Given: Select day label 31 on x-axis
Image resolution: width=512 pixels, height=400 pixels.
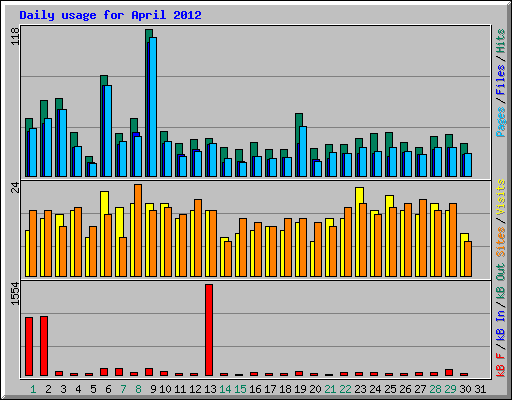Looking at the screenshot, I should click(x=480, y=389).
